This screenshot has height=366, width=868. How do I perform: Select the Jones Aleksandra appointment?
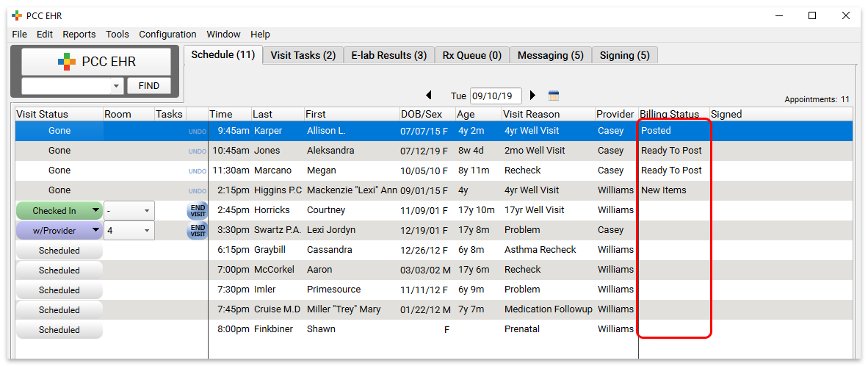click(434, 151)
